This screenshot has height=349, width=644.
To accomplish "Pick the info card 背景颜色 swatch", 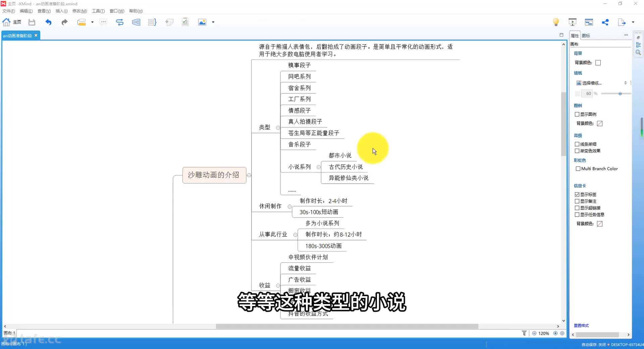I will (x=600, y=224).
